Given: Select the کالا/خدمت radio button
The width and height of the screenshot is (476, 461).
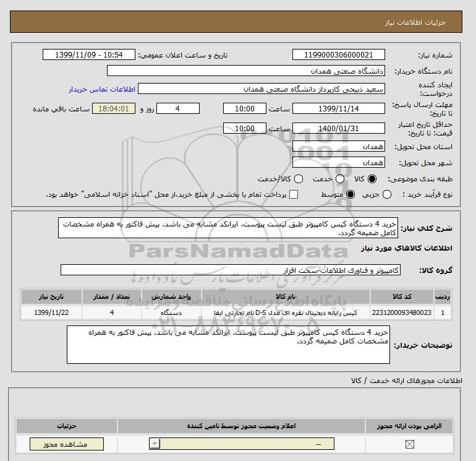Looking at the screenshot, I should coord(299,179).
